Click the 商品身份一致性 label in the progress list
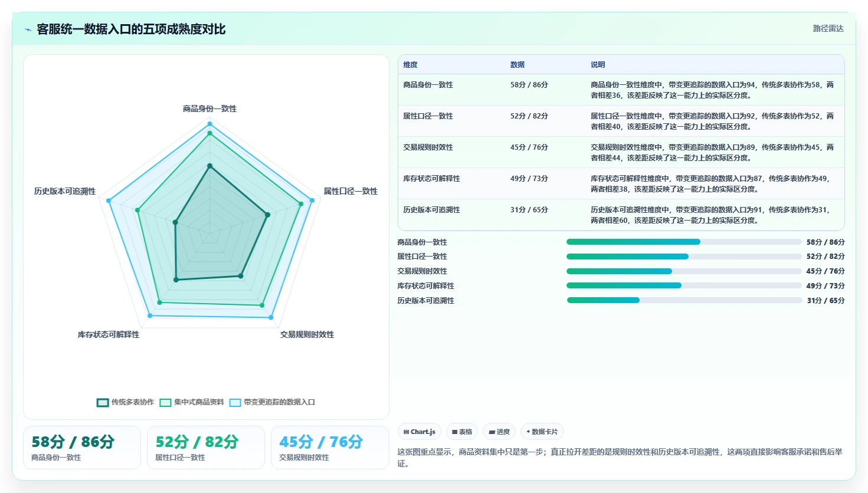 pos(422,242)
